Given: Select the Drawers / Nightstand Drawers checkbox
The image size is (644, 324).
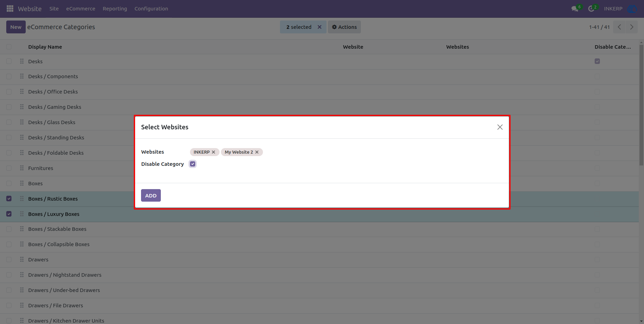Looking at the screenshot, I should [9, 275].
